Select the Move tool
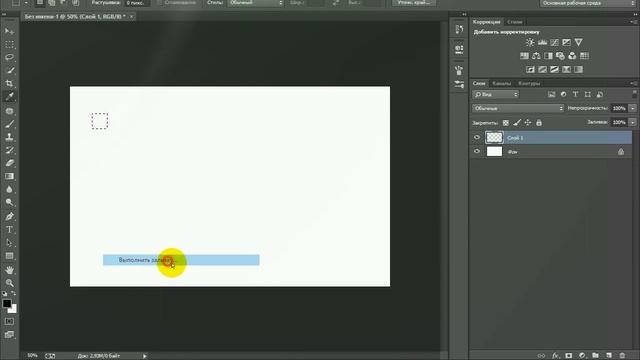Viewport: 640px width, 360px height. click(9, 31)
